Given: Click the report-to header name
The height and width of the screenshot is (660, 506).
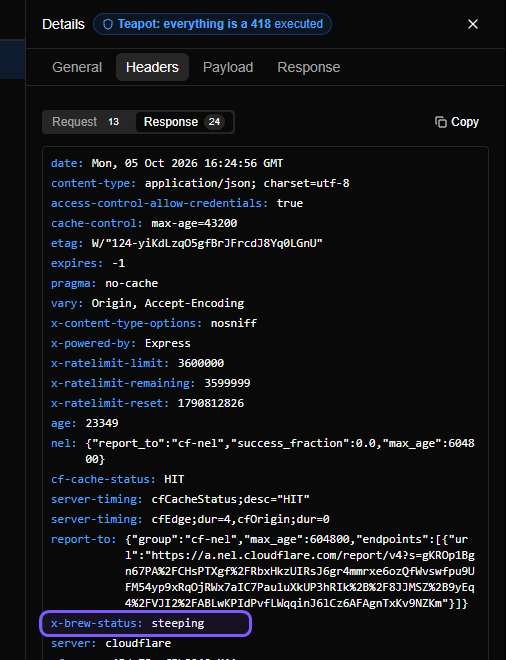Looking at the screenshot, I should coord(84,539).
